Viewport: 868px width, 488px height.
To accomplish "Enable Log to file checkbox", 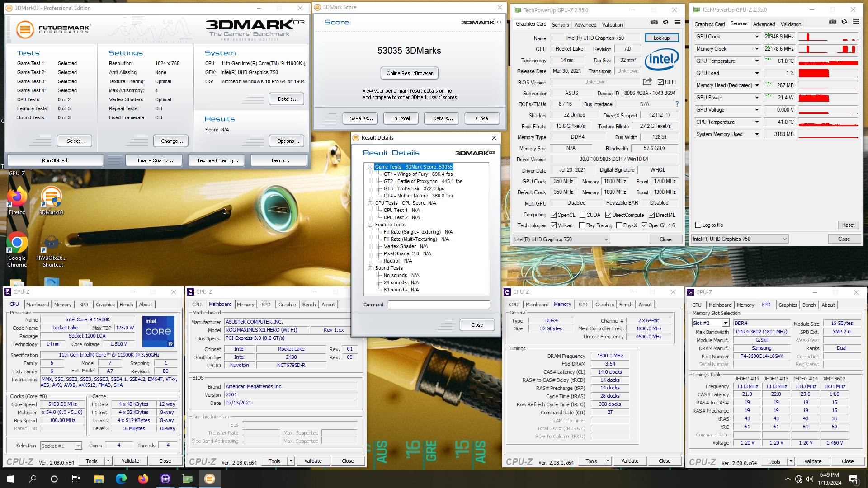I will [x=698, y=225].
